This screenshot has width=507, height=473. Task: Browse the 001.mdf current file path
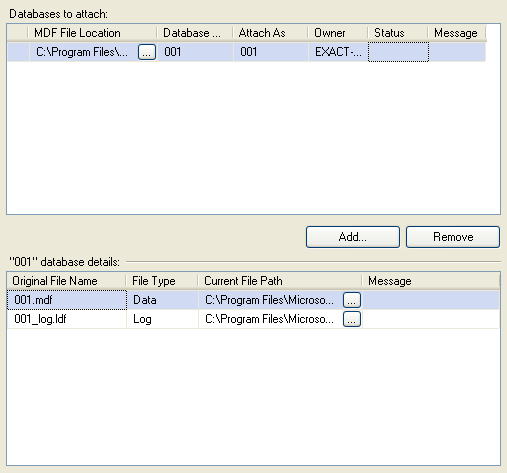[352, 300]
